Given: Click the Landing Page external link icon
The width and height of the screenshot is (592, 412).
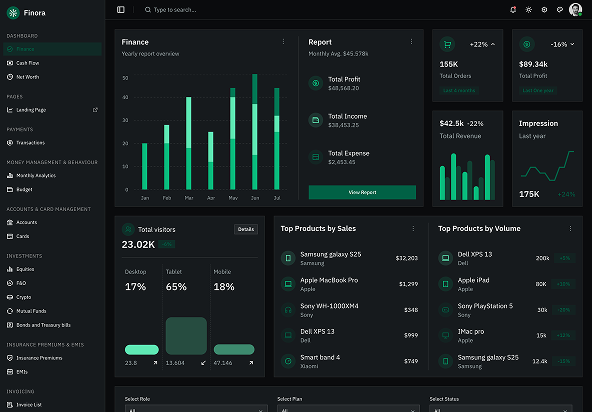Looking at the screenshot, I should click(x=95, y=110).
